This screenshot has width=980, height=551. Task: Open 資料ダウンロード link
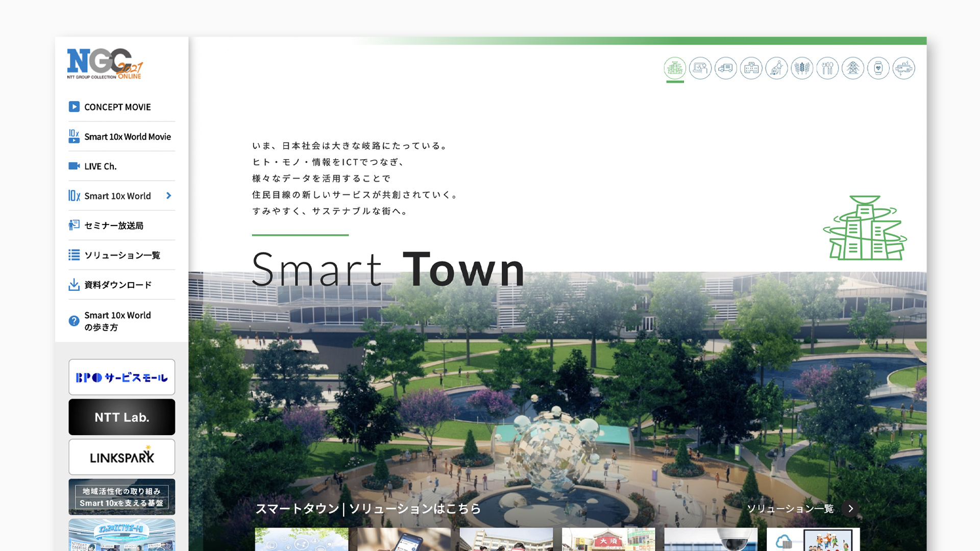pyautogui.click(x=117, y=285)
